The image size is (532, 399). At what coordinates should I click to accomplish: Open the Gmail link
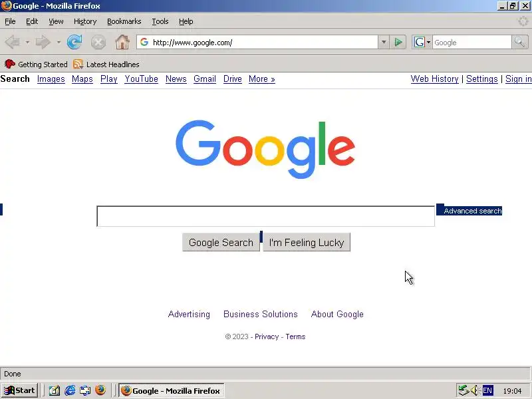(x=205, y=79)
